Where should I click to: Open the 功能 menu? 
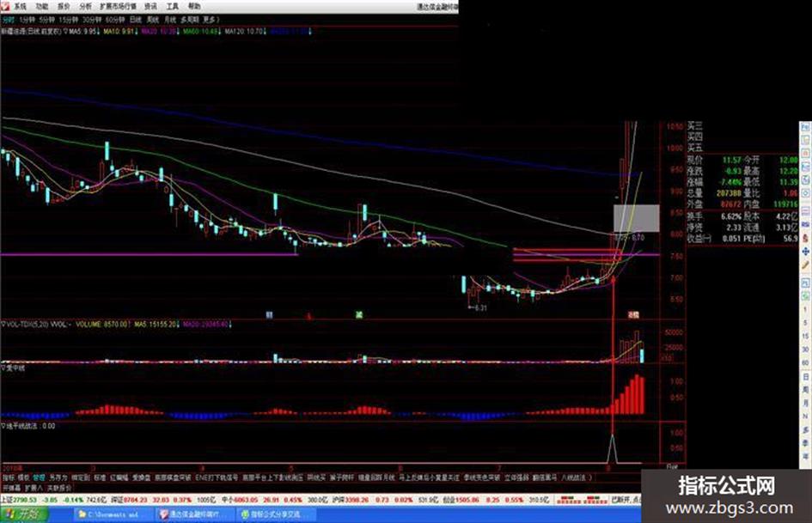(42, 6)
